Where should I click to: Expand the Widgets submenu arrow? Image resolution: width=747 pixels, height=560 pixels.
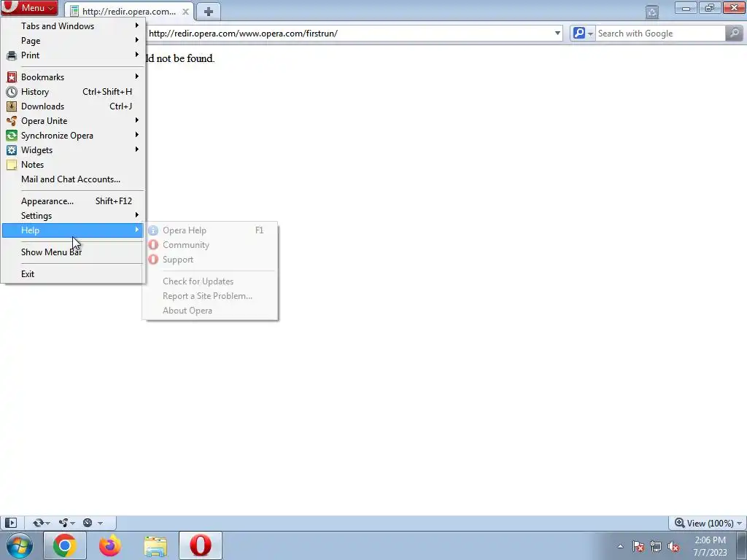(x=136, y=149)
